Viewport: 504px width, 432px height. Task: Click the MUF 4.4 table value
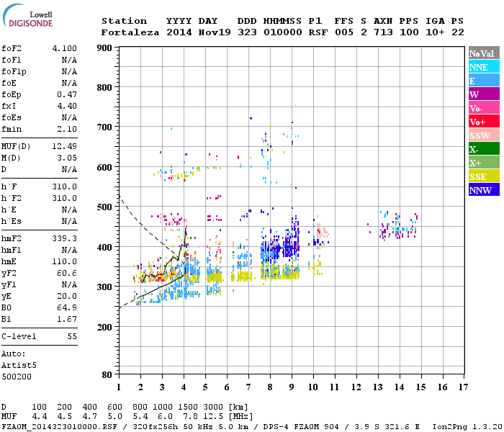[40, 417]
